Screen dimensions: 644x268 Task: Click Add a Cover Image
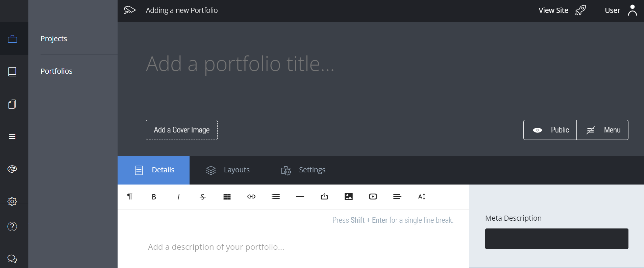181,130
